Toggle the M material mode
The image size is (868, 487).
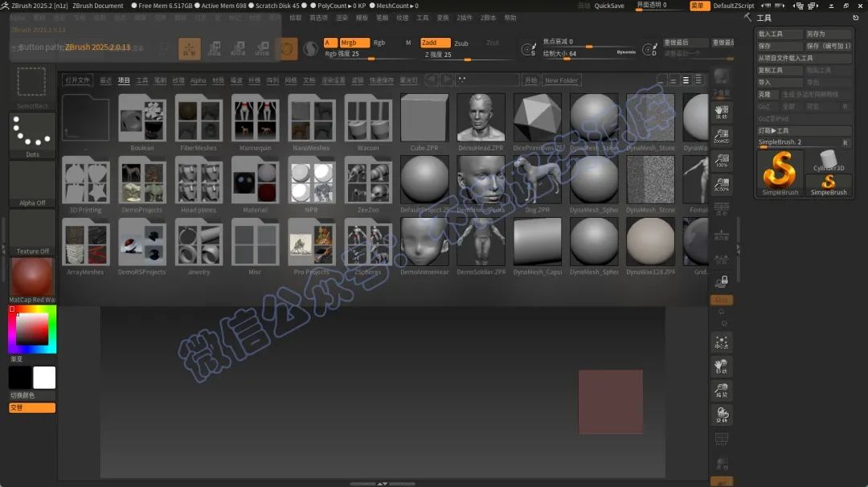point(408,43)
